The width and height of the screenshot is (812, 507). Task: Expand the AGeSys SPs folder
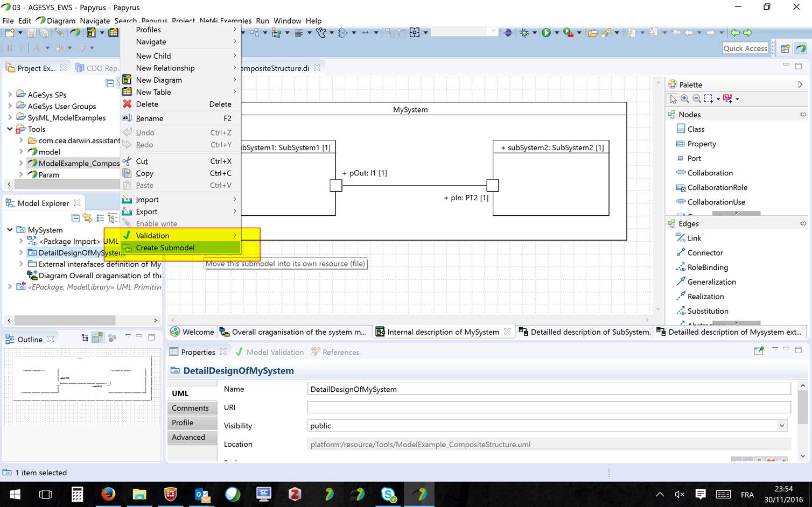point(10,95)
